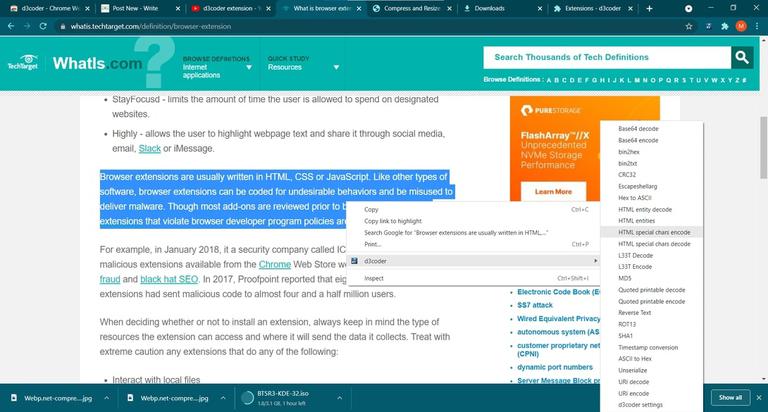Click the search magnifier button on WhatIs
The width and height of the screenshot is (768, 412).
click(x=742, y=57)
